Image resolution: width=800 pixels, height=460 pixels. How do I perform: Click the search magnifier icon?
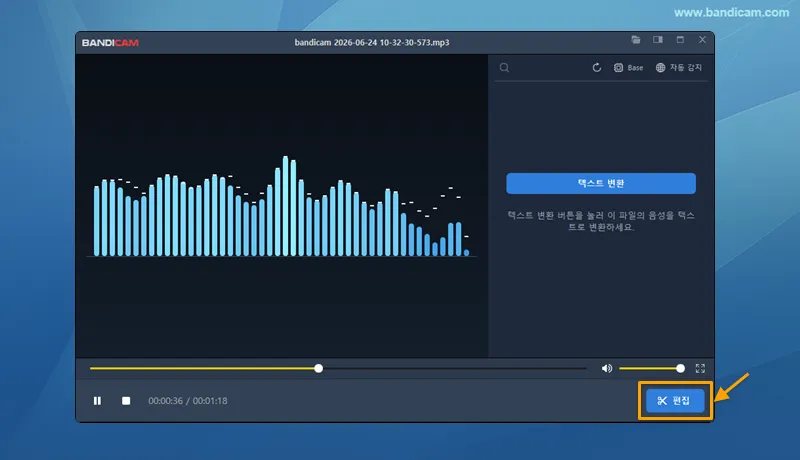point(504,68)
